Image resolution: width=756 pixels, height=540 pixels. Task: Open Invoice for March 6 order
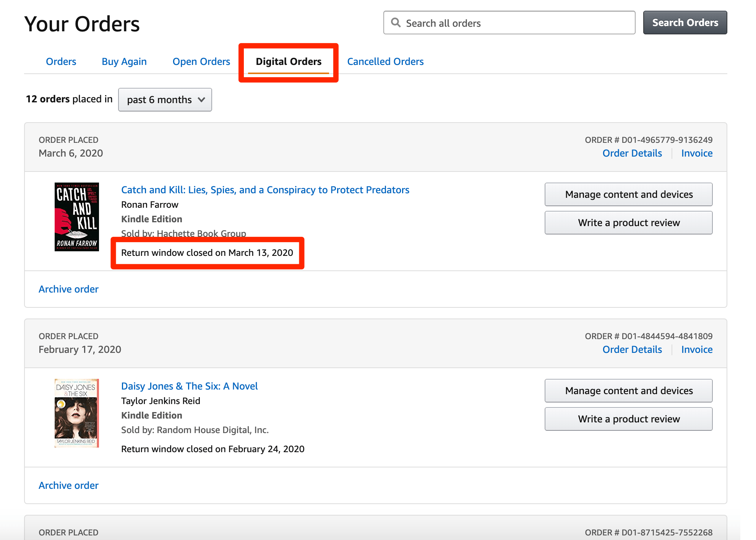697,153
